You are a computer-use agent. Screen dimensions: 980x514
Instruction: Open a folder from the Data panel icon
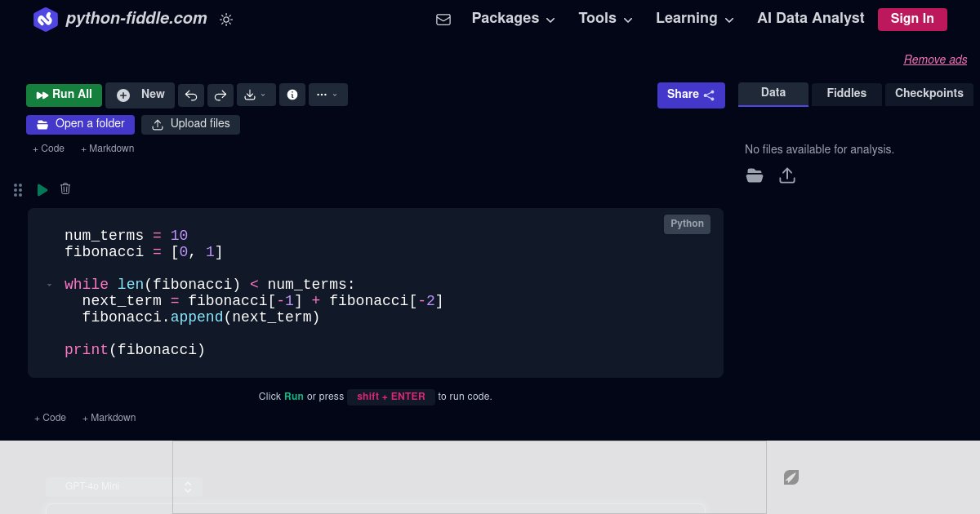pyautogui.click(x=755, y=175)
